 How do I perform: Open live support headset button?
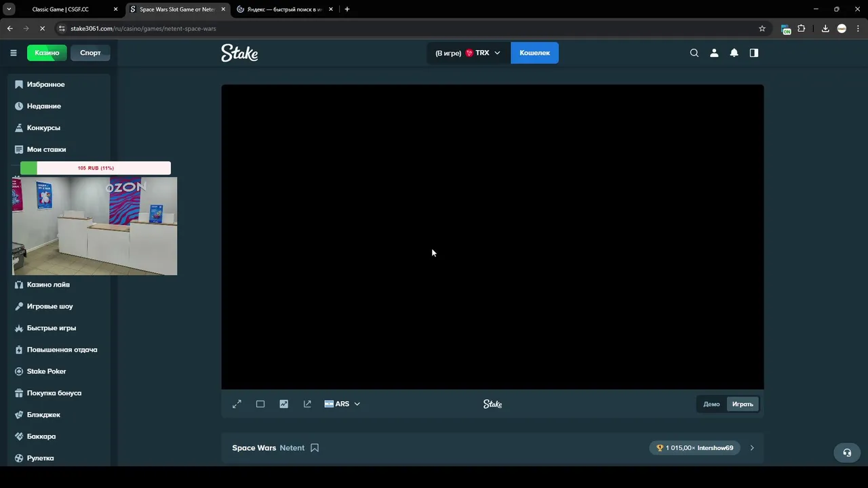(x=847, y=453)
